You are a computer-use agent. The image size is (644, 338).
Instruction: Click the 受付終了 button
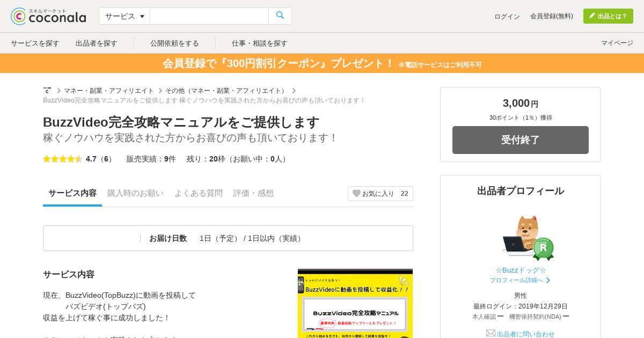tap(521, 140)
